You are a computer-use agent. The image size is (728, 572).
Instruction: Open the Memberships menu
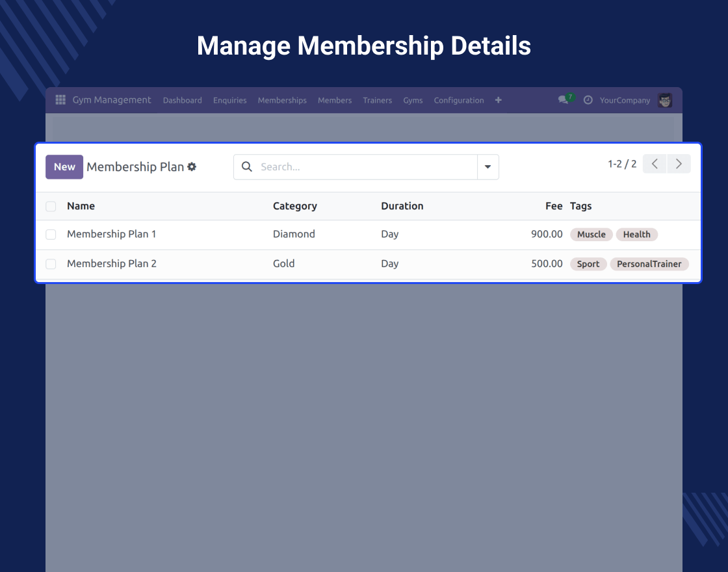[282, 100]
